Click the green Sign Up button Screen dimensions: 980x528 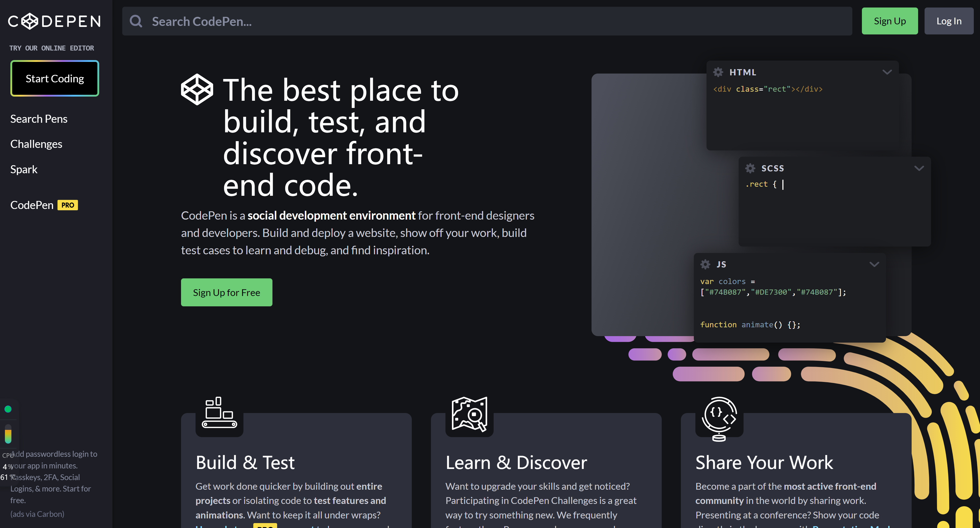tap(889, 21)
